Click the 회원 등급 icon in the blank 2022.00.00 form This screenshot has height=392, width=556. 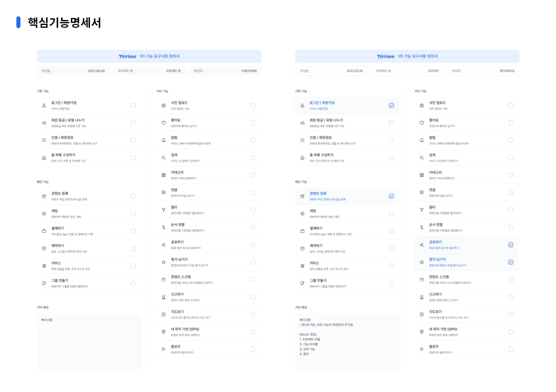pos(44,123)
